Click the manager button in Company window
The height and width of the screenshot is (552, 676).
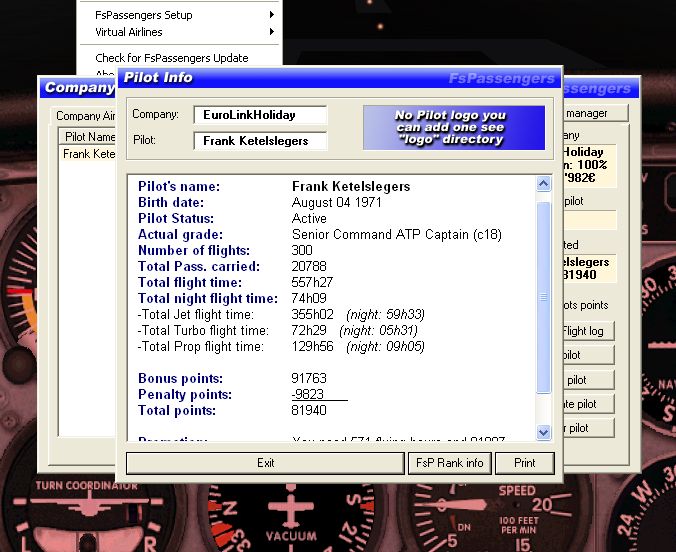point(595,114)
